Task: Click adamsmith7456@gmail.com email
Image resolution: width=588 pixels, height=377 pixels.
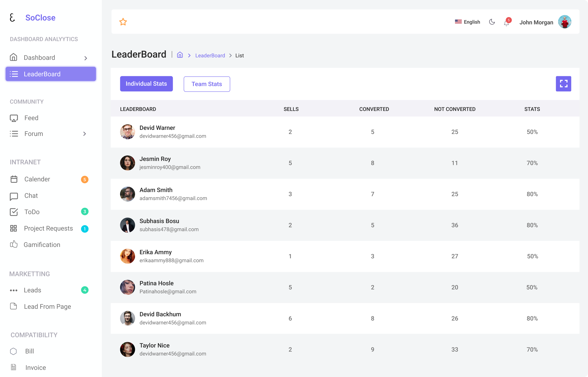Action: point(173,198)
